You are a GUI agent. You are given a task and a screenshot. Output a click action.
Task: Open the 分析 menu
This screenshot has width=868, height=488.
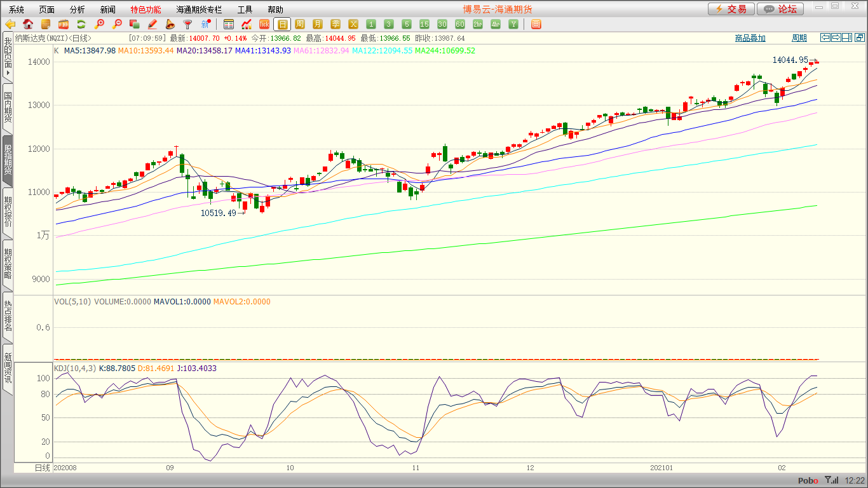78,10
